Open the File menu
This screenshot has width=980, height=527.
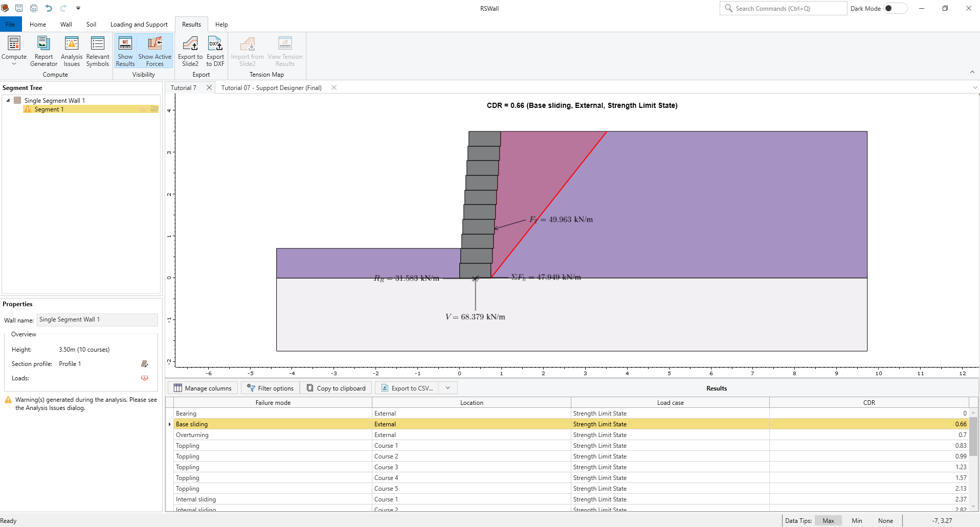tap(11, 24)
